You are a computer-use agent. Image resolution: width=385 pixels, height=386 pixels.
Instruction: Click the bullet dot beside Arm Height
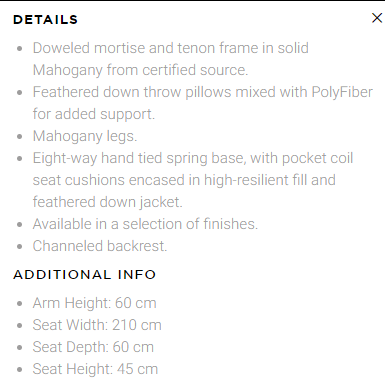[20, 304]
